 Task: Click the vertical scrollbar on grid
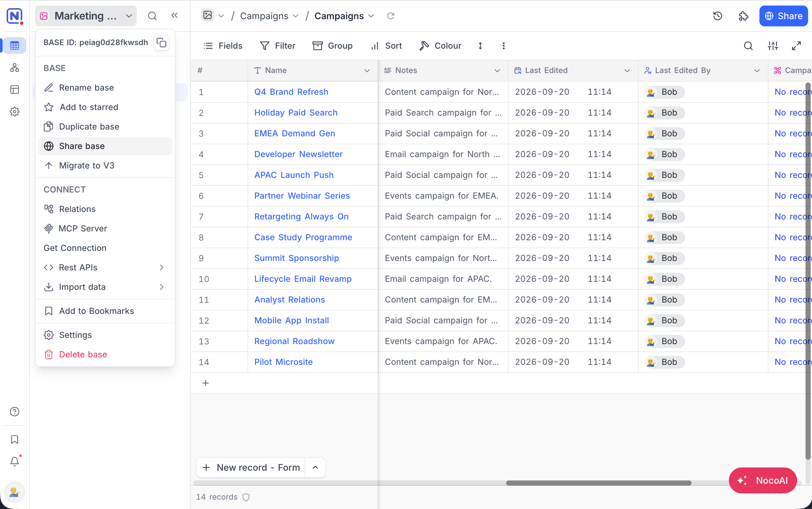(x=808, y=271)
